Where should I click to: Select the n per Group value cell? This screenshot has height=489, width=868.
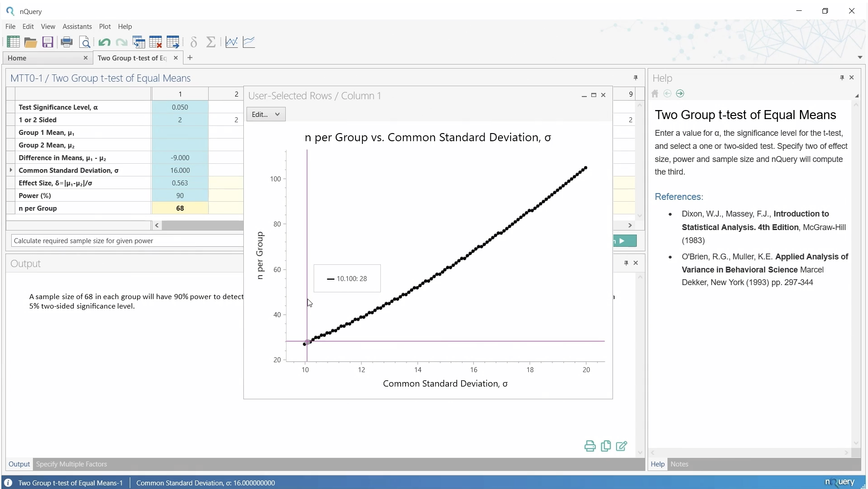(x=180, y=208)
